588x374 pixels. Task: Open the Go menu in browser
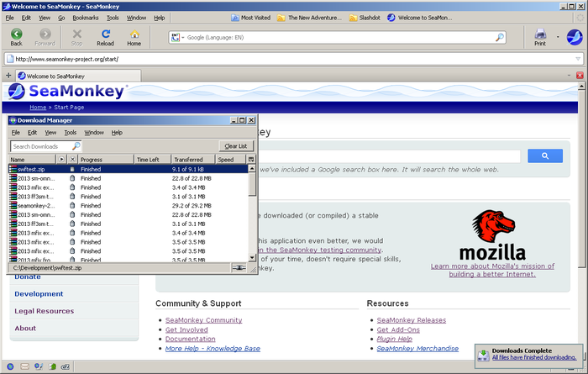point(61,18)
